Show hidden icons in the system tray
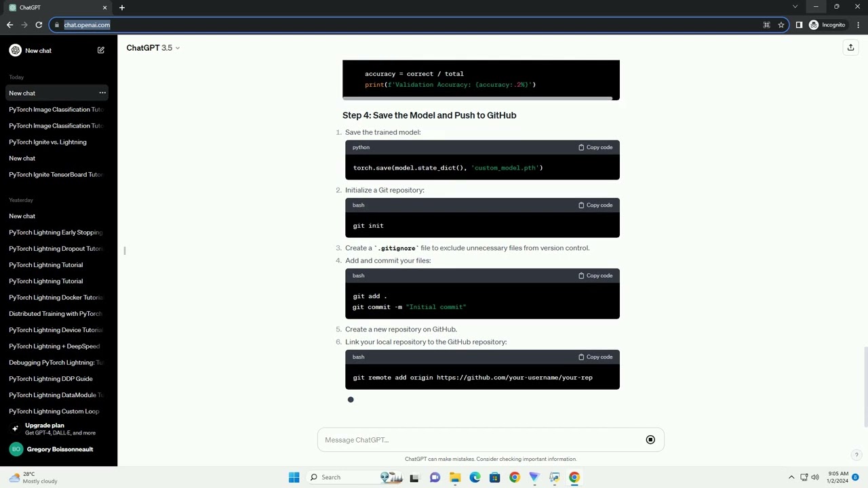The image size is (868, 488). point(791,477)
